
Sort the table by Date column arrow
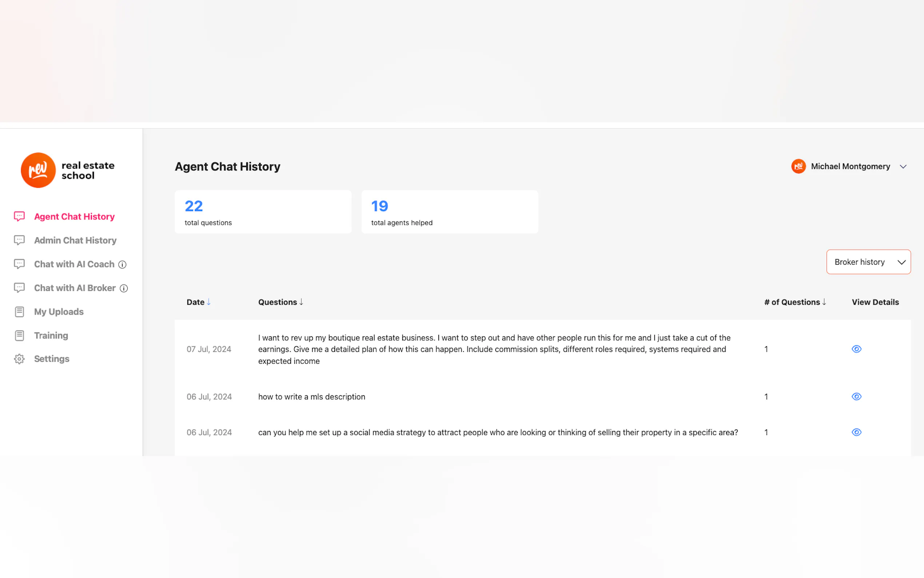point(208,302)
